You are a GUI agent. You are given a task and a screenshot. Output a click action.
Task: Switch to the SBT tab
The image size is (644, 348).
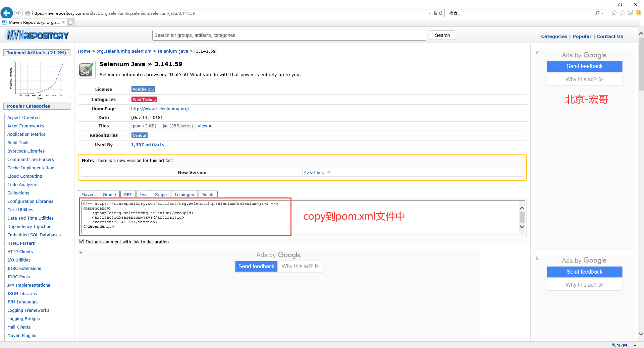pyautogui.click(x=128, y=194)
